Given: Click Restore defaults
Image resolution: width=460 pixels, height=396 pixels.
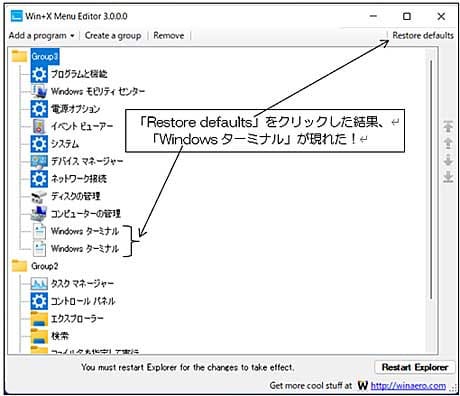Looking at the screenshot, I should point(423,35).
